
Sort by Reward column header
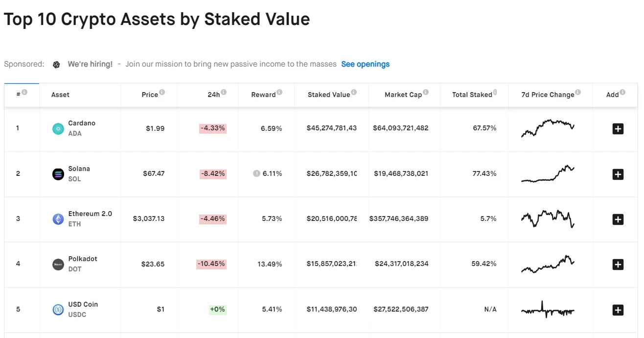coord(263,95)
